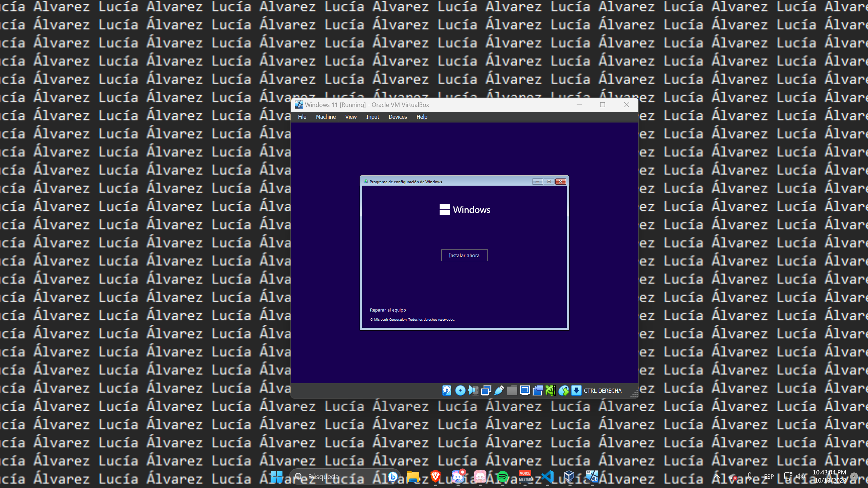The image size is (868, 488).
Task: Click the display settings status icon
Action: 525,391
